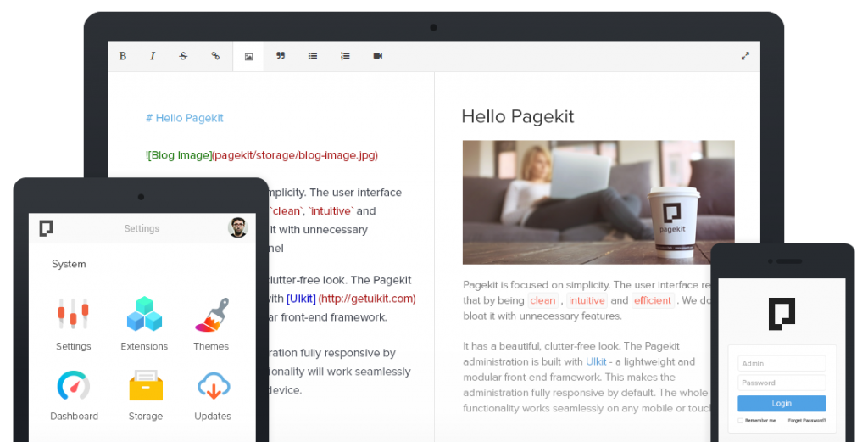868x442 pixels.
Task: Click the blog-image.jpg markdown path
Action: click(295, 155)
